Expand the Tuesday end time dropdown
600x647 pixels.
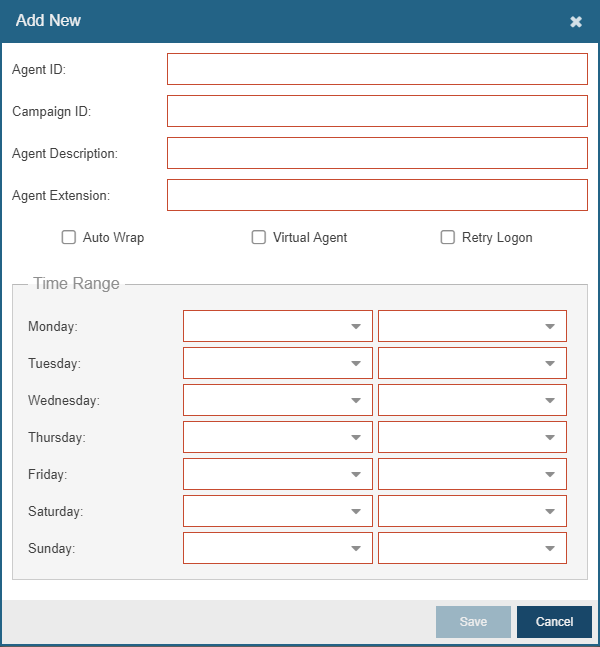pyautogui.click(x=472, y=363)
